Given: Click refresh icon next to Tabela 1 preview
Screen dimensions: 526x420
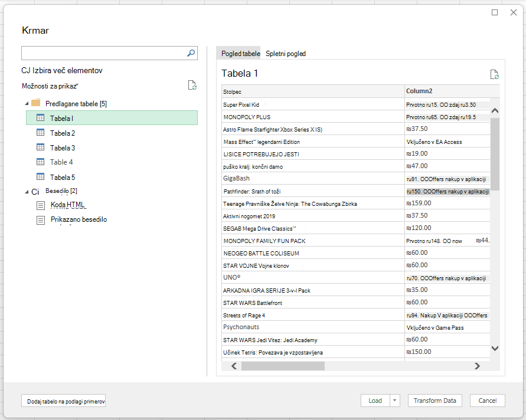Looking at the screenshot, I should pos(495,74).
